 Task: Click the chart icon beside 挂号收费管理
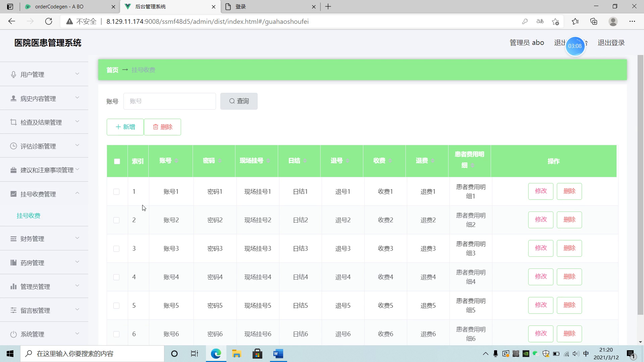(13, 194)
